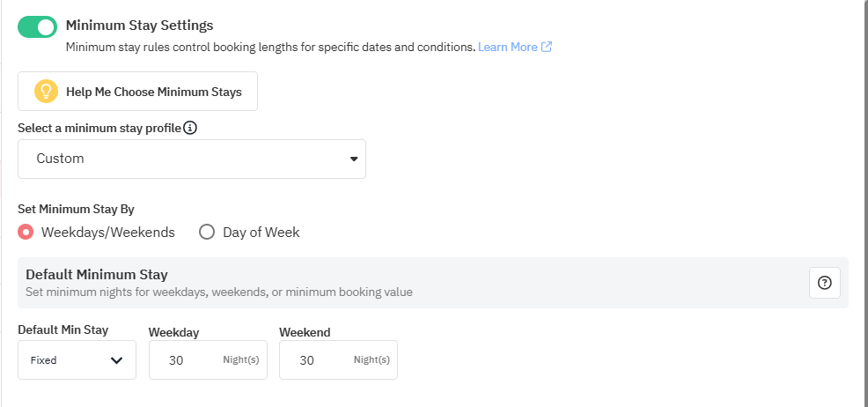The width and height of the screenshot is (868, 407).
Task: Click info icon beside minimum stay profile
Action: pos(190,128)
